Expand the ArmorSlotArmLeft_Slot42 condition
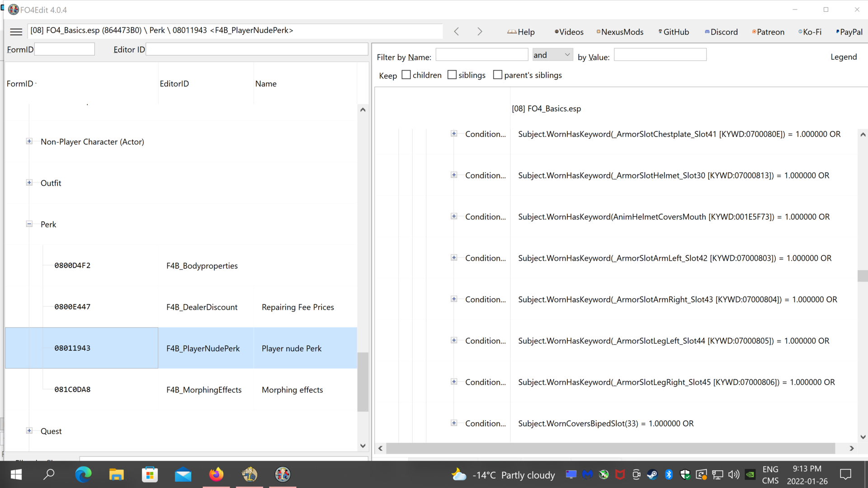The width and height of the screenshot is (868, 488). pos(454,258)
